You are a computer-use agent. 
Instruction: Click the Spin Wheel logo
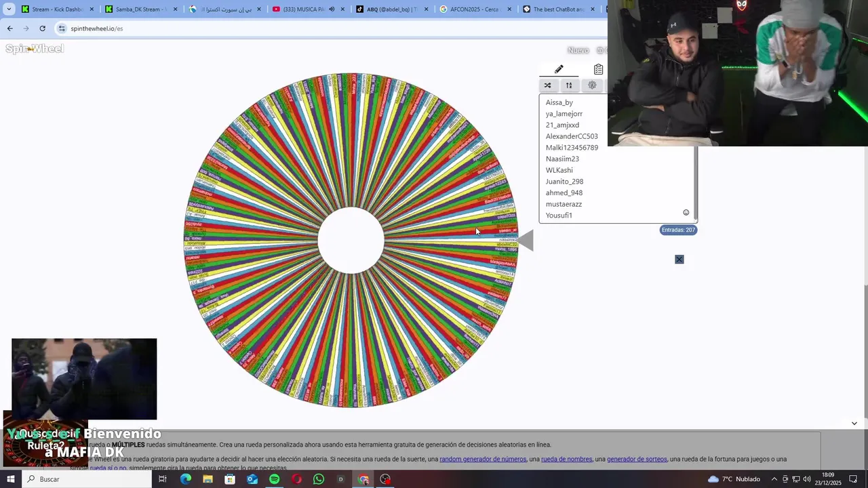(35, 49)
